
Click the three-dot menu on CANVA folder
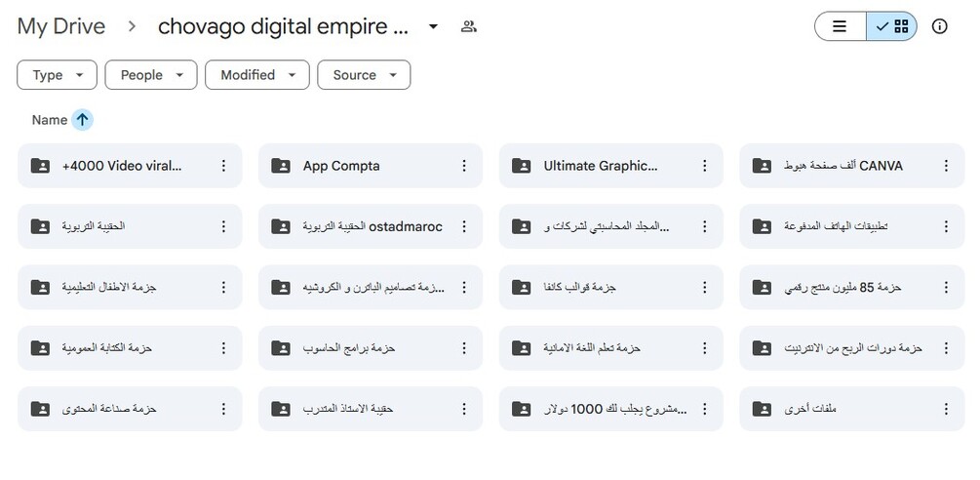click(x=946, y=166)
